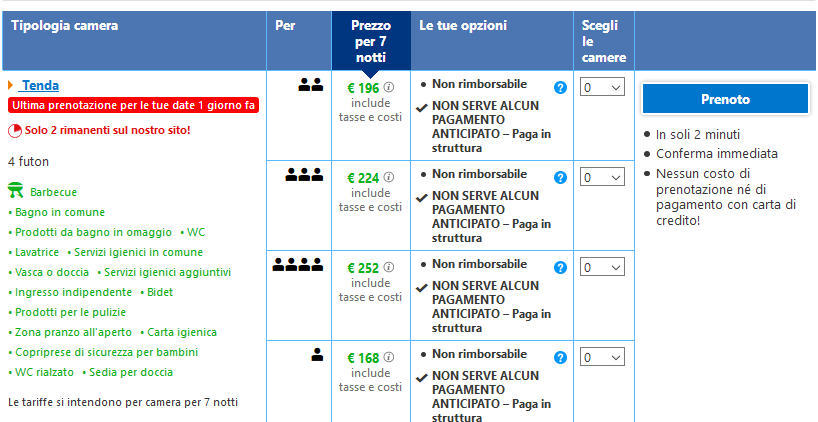Viewport: 818px width, 422px height.
Task: Click help icon for first Non rimborsabile option
Action: [560, 87]
